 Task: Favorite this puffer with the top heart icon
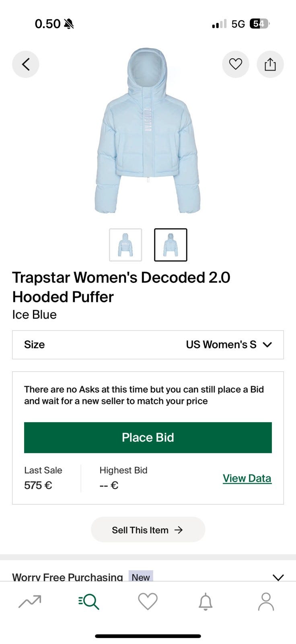tap(236, 64)
